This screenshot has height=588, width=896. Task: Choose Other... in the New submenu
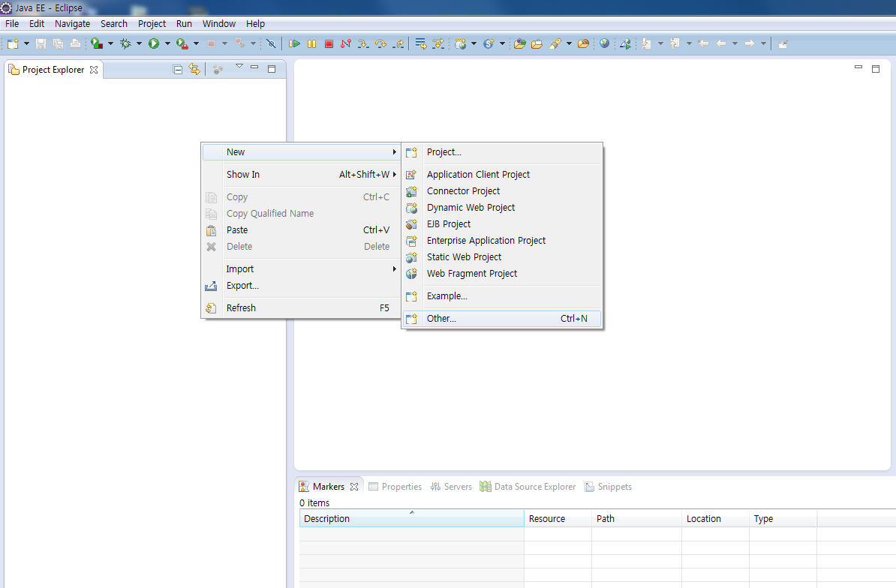pos(441,319)
